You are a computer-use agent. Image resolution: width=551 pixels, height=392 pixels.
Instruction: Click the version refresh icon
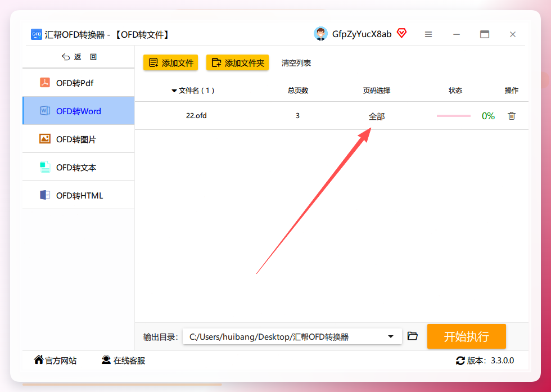[x=460, y=361]
